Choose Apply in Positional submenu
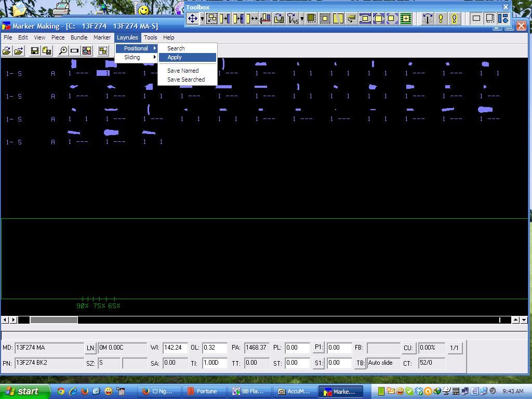 [x=187, y=57]
